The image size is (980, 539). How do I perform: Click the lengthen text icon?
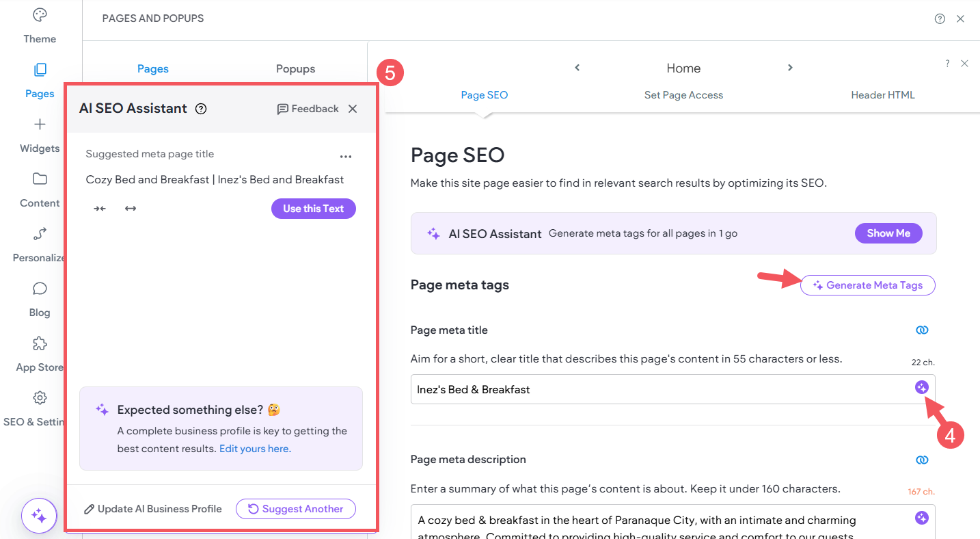click(x=131, y=209)
